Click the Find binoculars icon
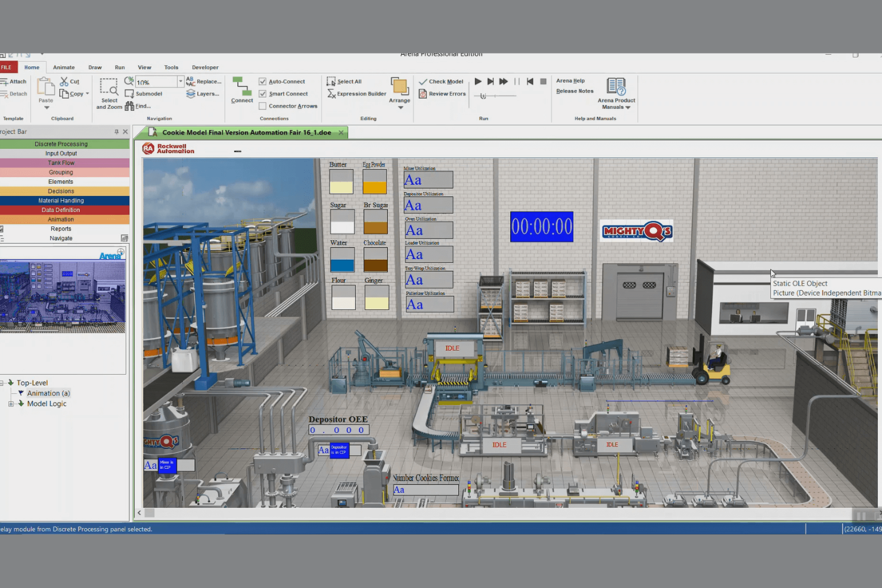 [x=131, y=105]
